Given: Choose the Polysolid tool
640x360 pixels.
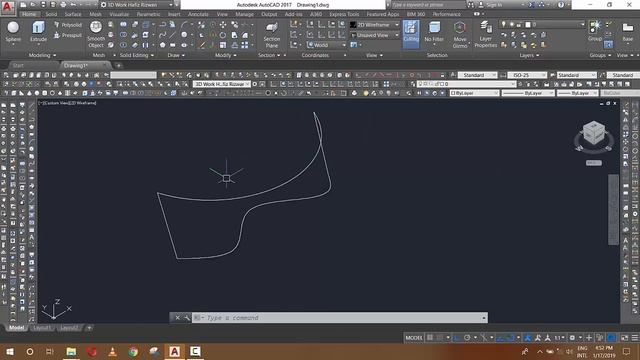Looking at the screenshot, I should tap(68, 25).
